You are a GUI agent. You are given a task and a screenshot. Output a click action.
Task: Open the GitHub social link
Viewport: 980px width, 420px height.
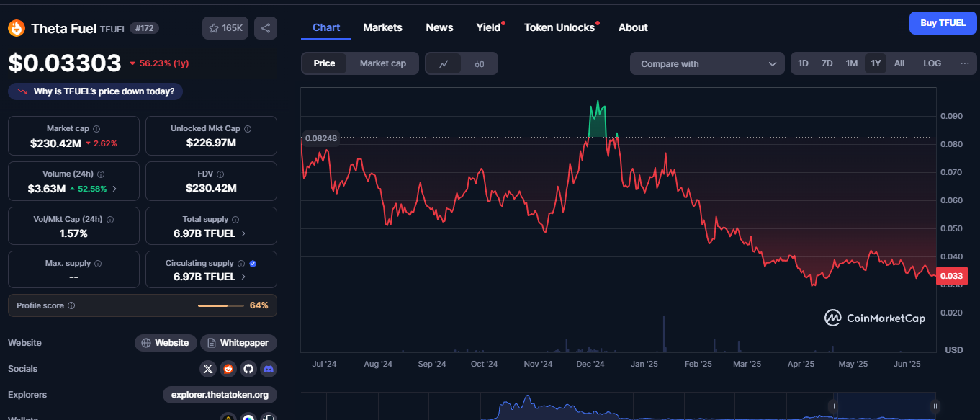click(248, 369)
